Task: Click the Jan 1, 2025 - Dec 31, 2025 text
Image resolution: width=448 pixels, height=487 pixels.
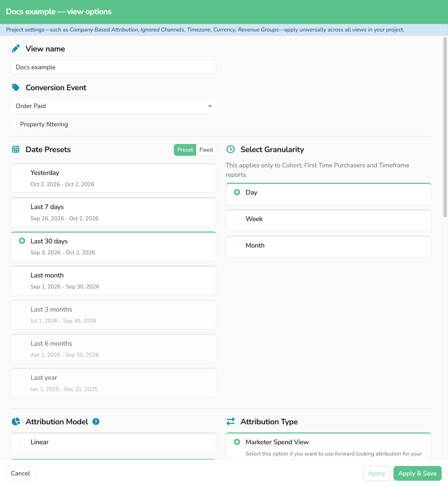Action: 64,389
